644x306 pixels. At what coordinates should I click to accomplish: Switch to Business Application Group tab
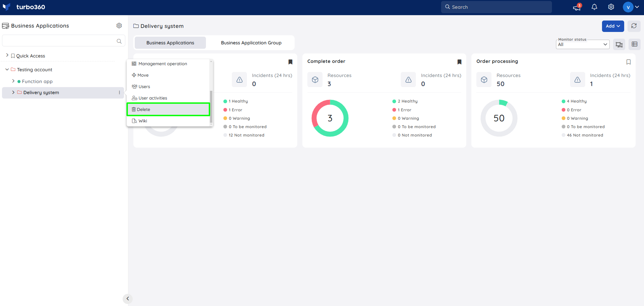(251, 43)
